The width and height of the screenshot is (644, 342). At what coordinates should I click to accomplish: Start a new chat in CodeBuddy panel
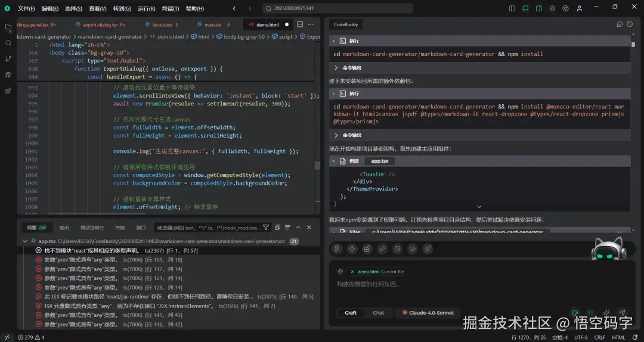tap(620, 24)
